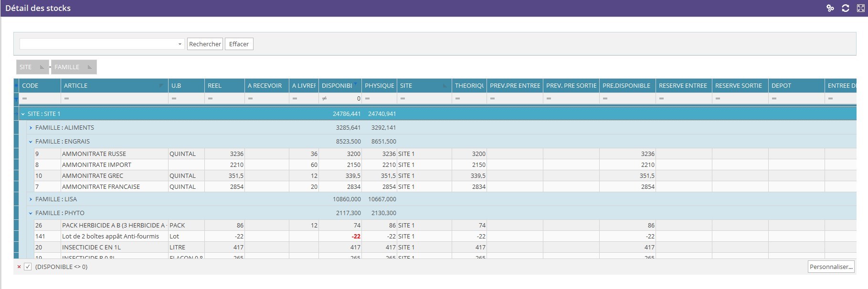Expand the FAMILLE : LISA group

[31, 199]
